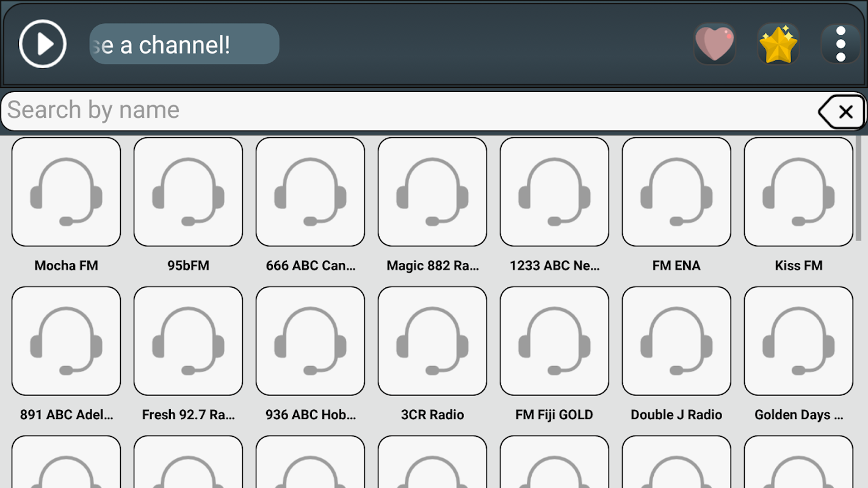Click the "Golden Days ..." label
The image size is (868, 488).
click(799, 415)
